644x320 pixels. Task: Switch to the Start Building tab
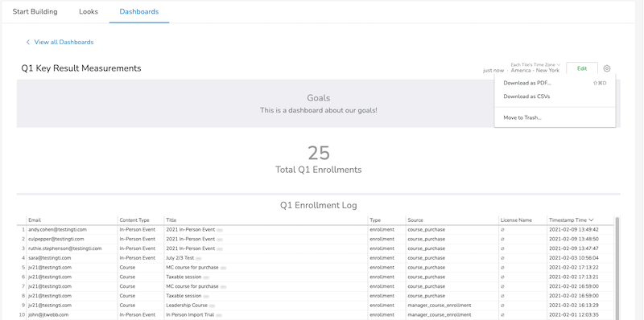click(35, 11)
